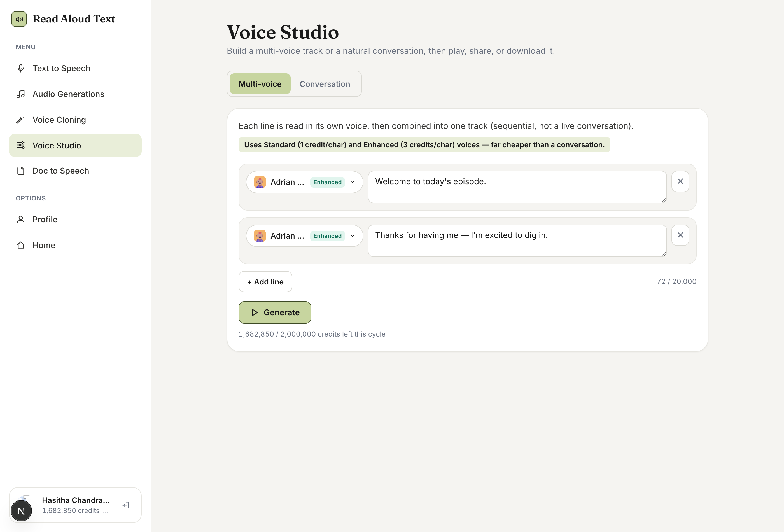Expand voice dropdown chevron for first line
784x532 pixels.
pos(352,182)
